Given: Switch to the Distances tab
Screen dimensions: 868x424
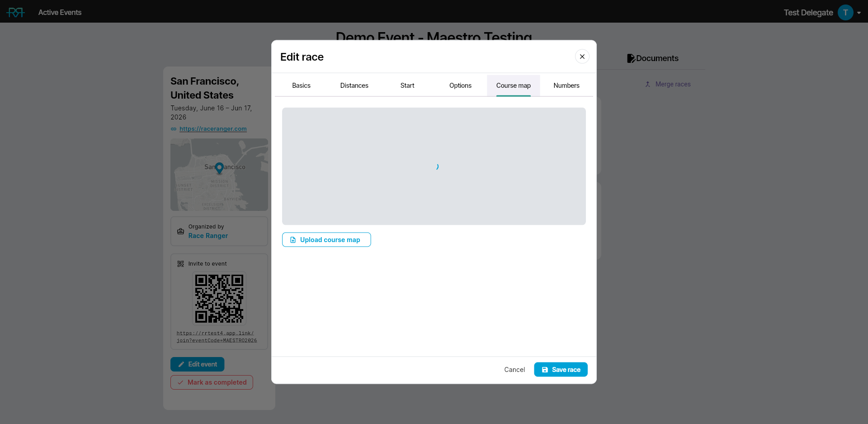Looking at the screenshot, I should (x=354, y=86).
